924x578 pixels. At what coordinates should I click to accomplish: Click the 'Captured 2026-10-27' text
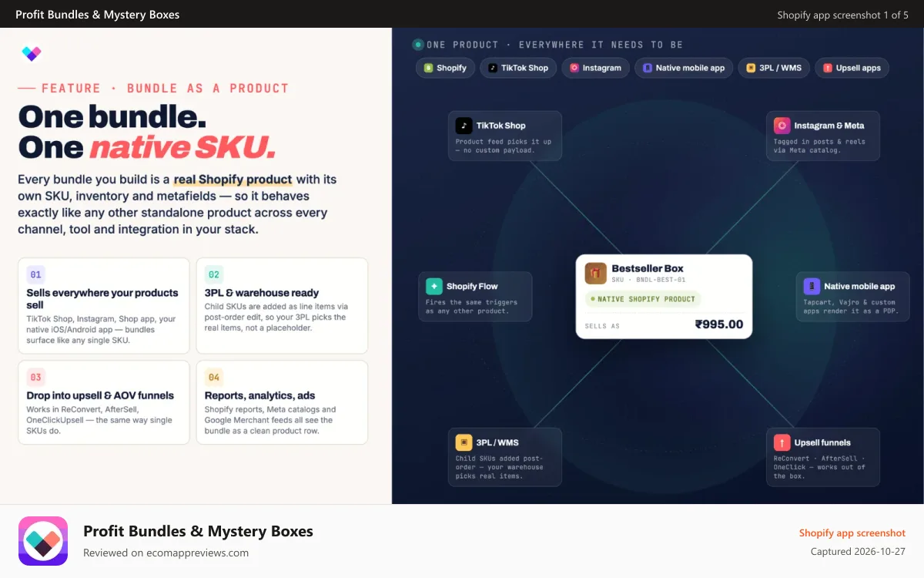pos(858,552)
